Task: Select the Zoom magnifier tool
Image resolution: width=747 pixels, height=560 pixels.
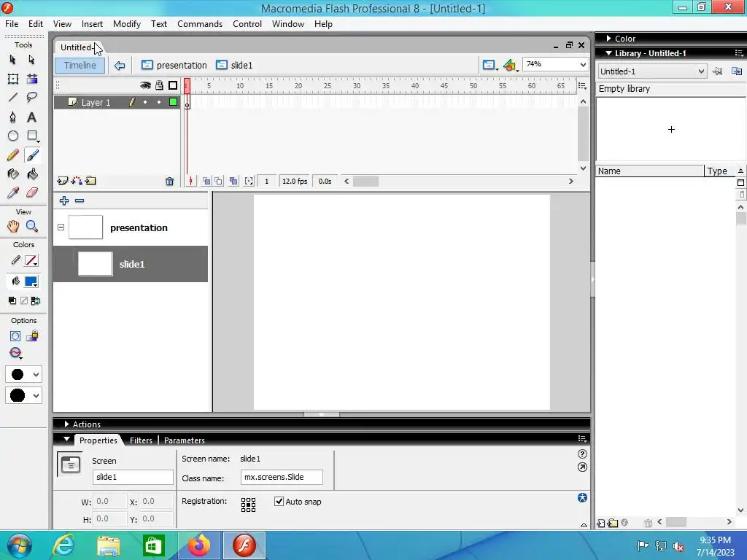Action: [x=32, y=227]
